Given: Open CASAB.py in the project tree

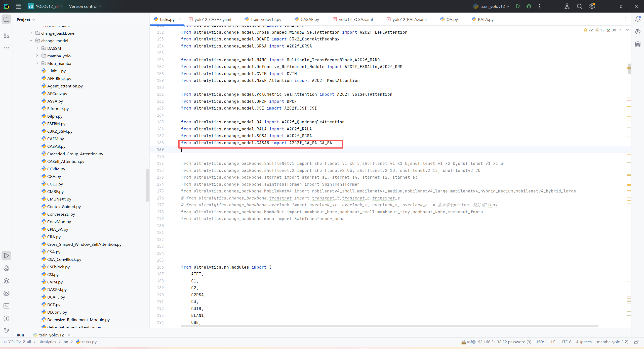Looking at the screenshot, I should pos(56,146).
